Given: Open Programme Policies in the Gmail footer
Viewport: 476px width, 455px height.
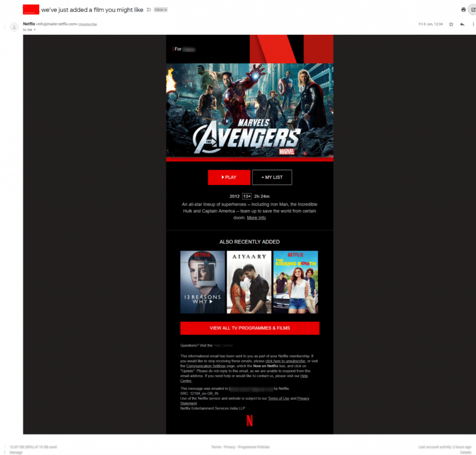Looking at the screenshot, I should [254, 447].
